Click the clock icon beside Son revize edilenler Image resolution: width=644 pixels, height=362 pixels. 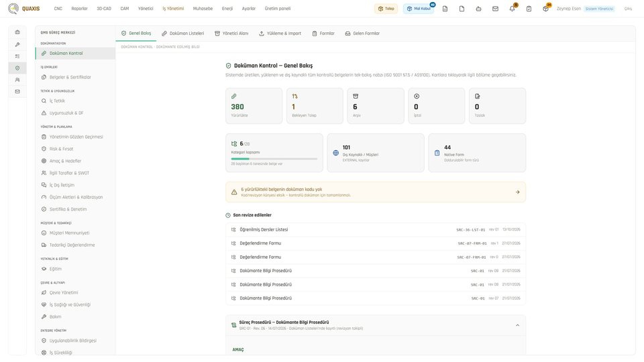228,215
